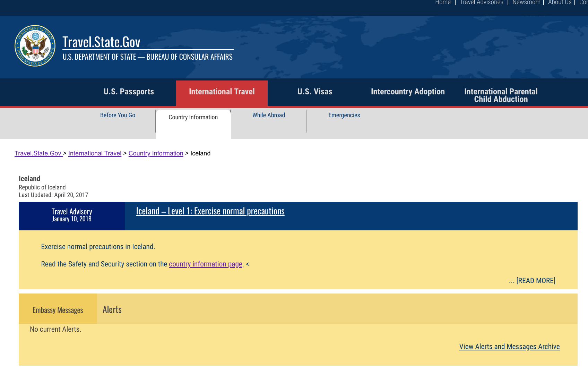
Task: Expand advisory with READ MORE
Action: click(536, 281)
